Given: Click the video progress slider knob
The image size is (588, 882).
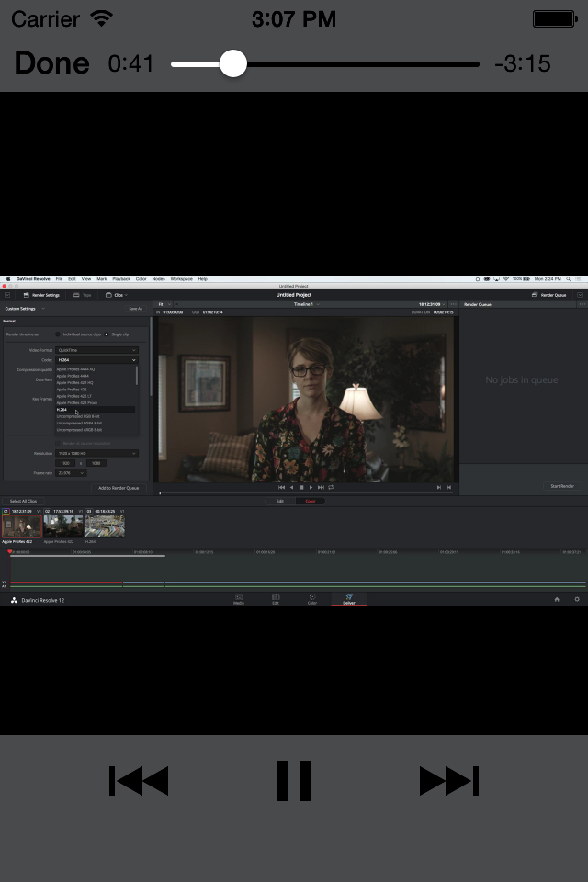Looking at the screenshot, I should [233, 63].
